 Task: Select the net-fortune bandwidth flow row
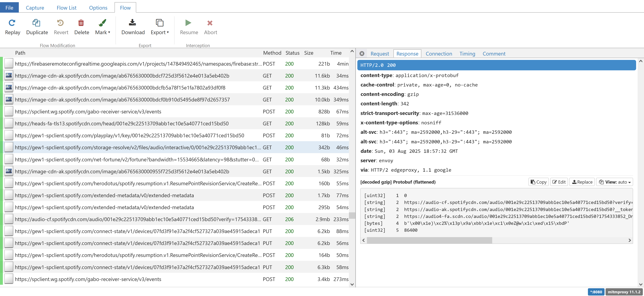pyautogui.click(x=137, y=160)
